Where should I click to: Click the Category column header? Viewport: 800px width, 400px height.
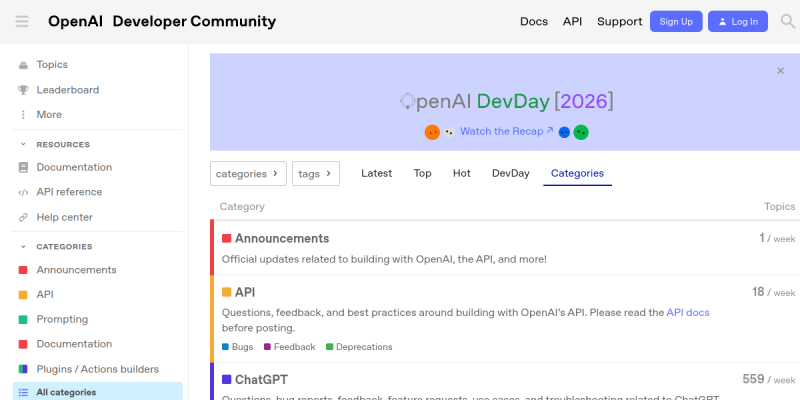242,207
